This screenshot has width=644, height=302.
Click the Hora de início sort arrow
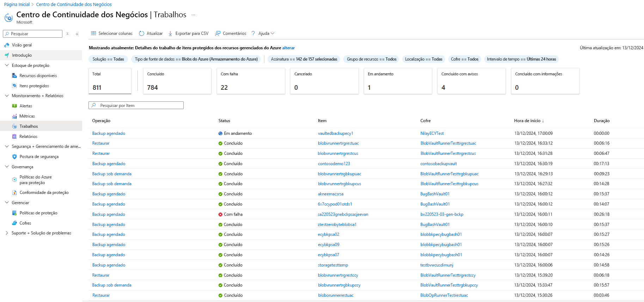(x=543, y=121)
